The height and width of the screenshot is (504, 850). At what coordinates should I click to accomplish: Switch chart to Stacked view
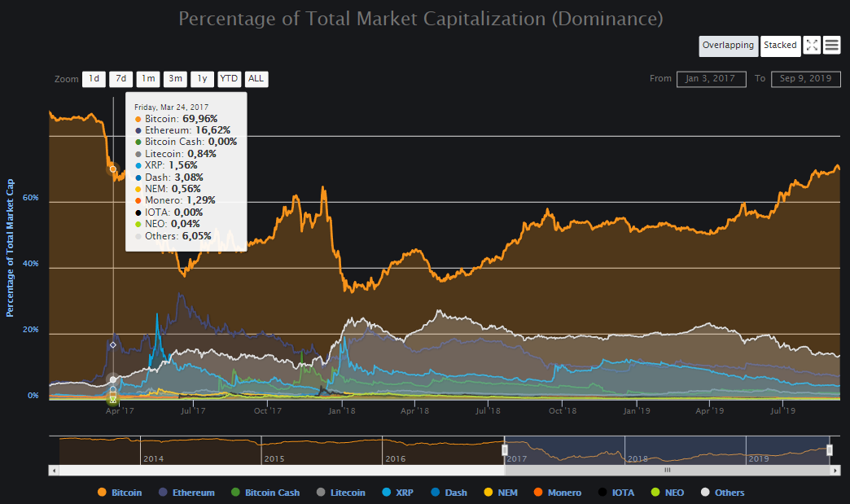(780, 46)
